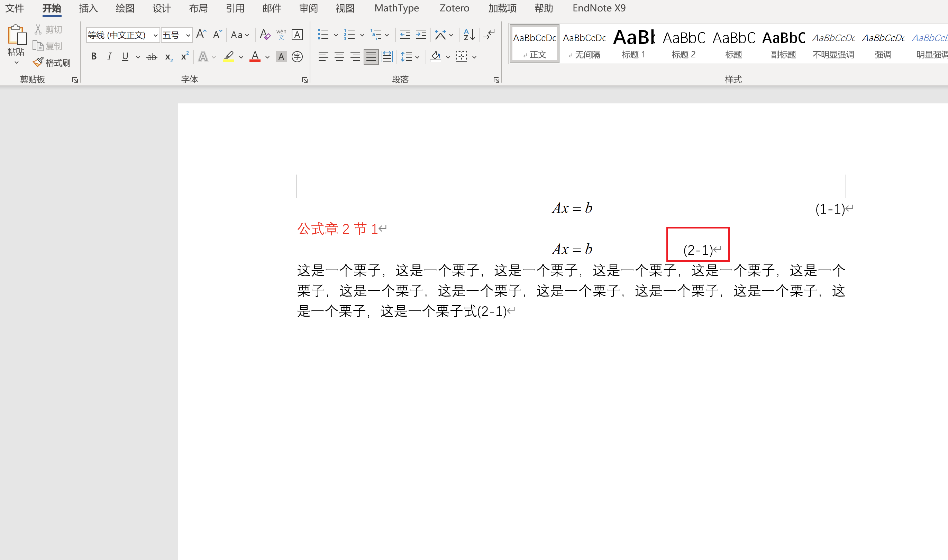Click the enclosed character (字) icon

297,57
